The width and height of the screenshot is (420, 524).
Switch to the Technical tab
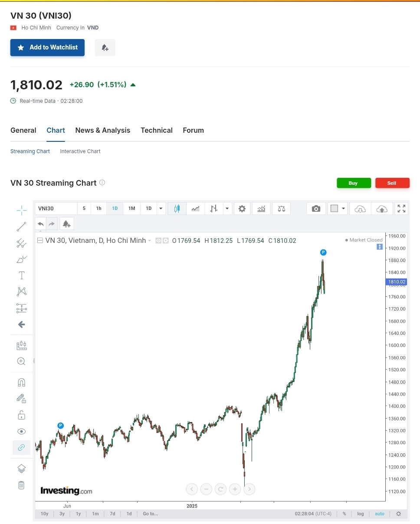point(157,130)
